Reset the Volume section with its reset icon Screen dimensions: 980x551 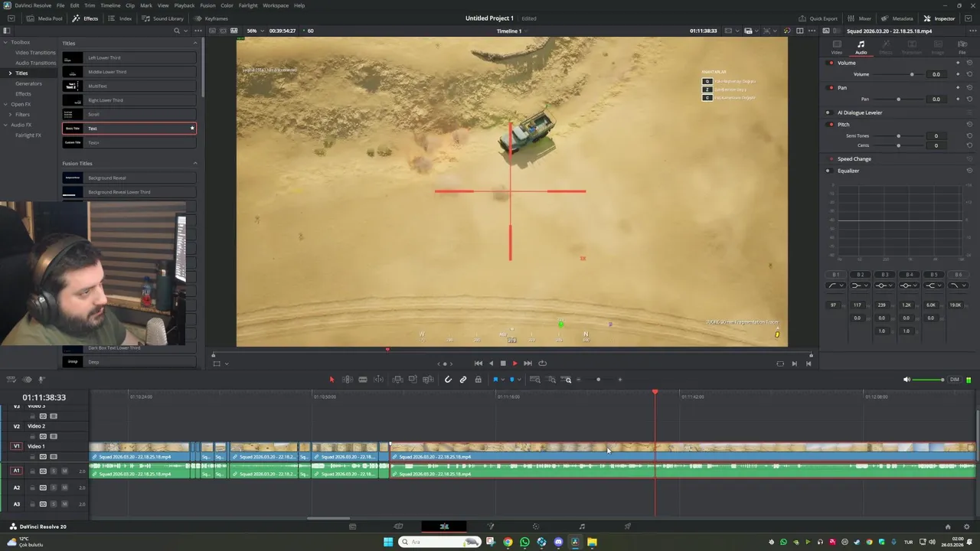[x=970, y=63]
